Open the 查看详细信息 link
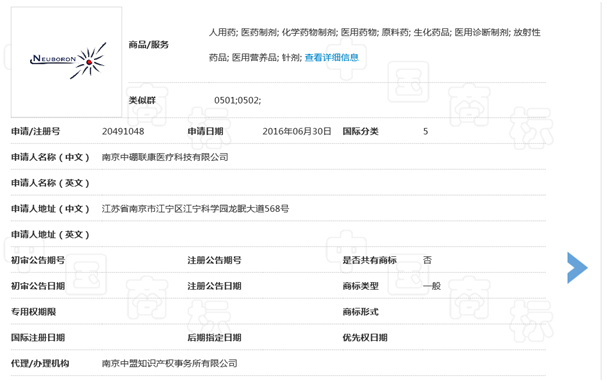This screenshot has width=607, height=382. click(331, 58)
